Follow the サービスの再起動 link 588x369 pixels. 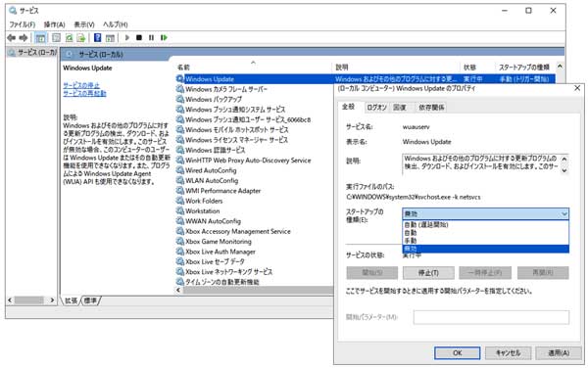[84, 93]
